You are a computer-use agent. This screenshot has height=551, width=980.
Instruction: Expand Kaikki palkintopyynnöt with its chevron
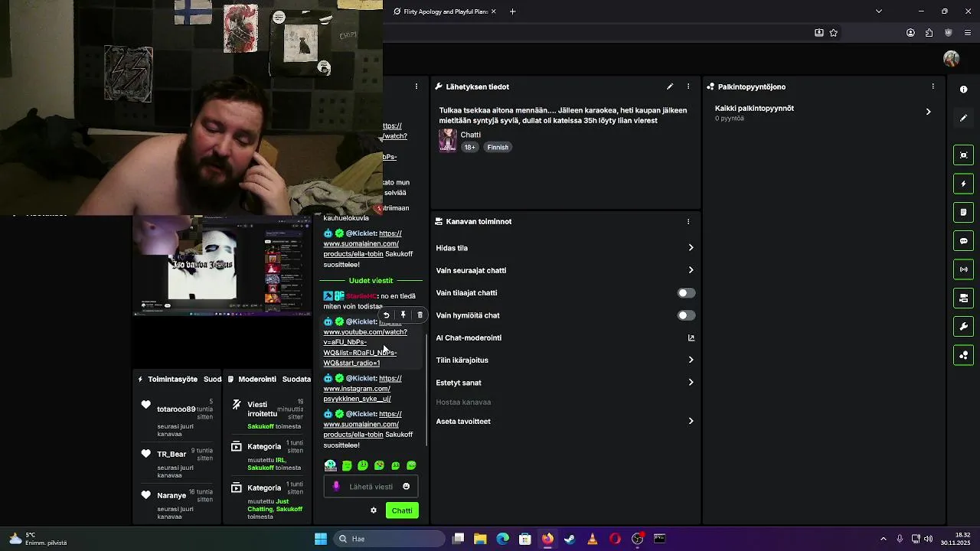click(928, 112)
